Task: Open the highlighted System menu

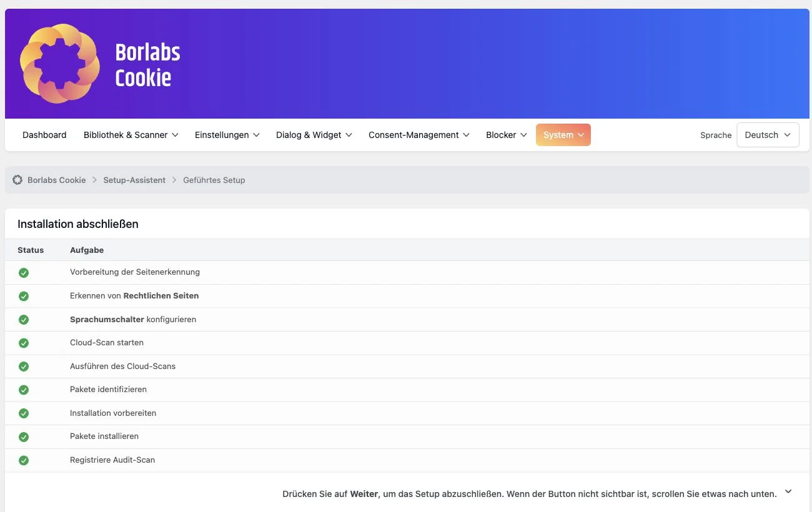Action: coord(563,135)
